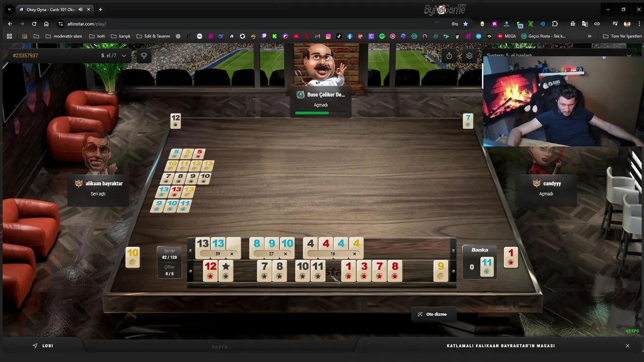
Task: Open the trophy leaderboard icon
Action: [144, 56]
